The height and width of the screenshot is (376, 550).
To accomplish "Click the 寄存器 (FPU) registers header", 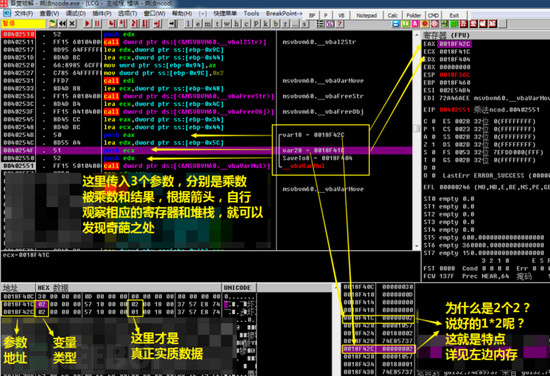I will pyautogui.click(x=485, y=35).
